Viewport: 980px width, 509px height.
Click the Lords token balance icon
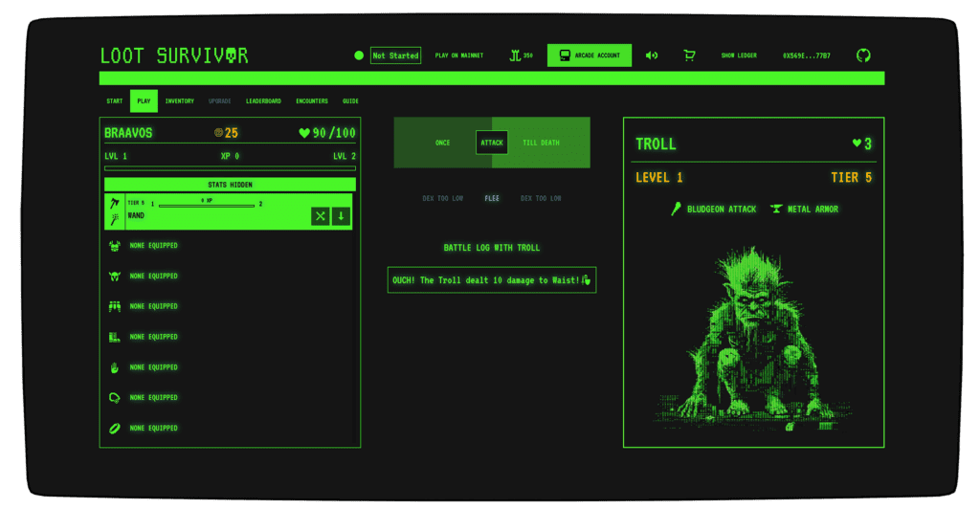click(514, 55)
